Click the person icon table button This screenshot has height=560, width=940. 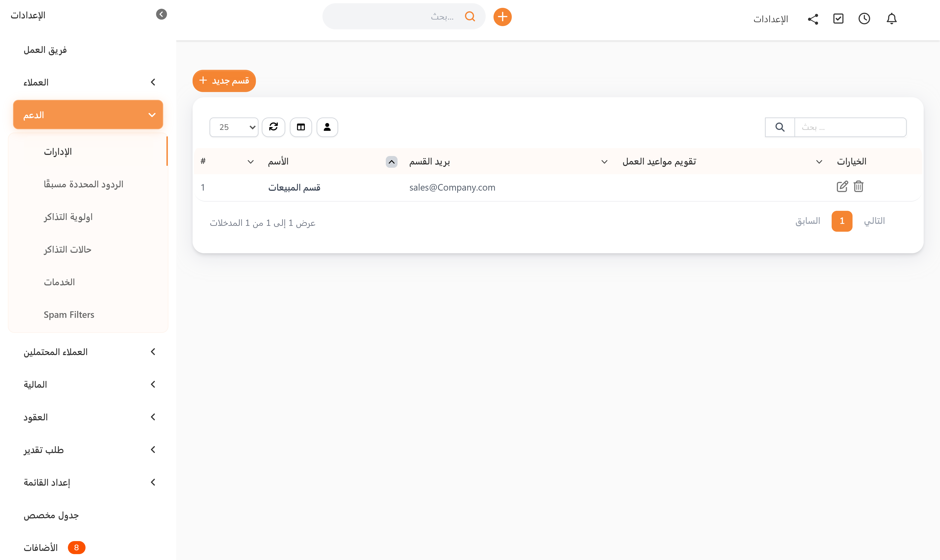(x=327, y=127)
